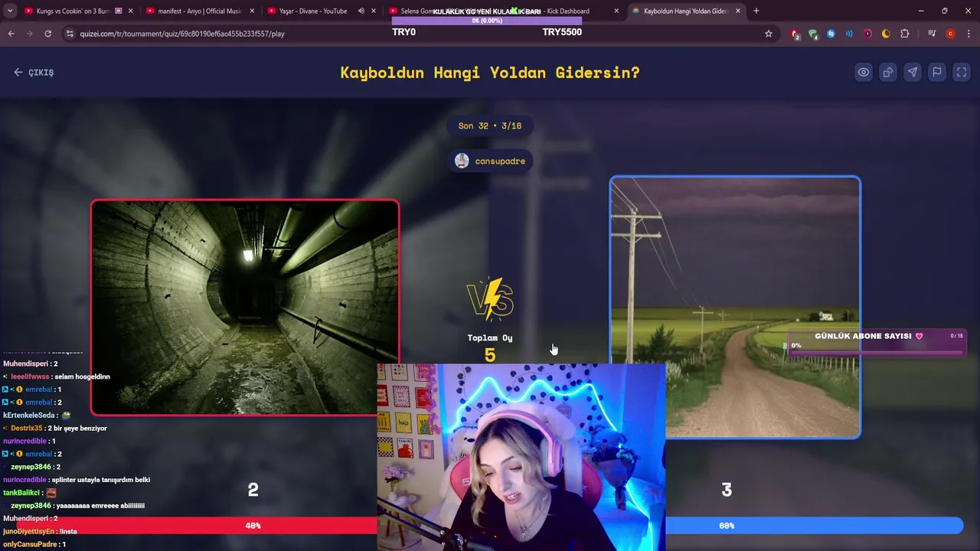
Task: Click the streamer webcam overlay
Action: coord(521,457)
